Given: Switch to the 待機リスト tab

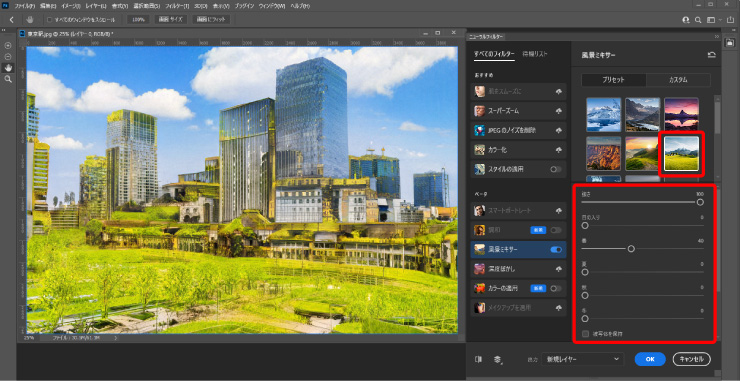Looking at the screenshot, I should pos(535,54).
